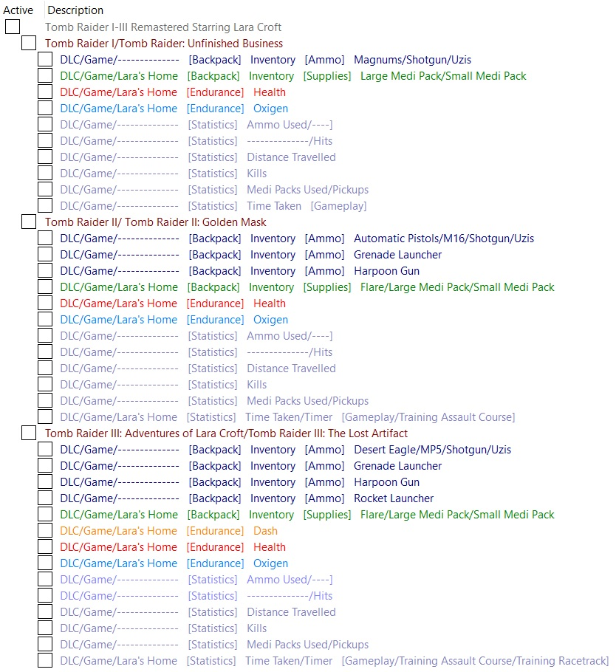The height and width of the screenshot is (672, 616).
Task: Check the Tomb Raider I Health checkbox
Action: click(x=45, y=92)
